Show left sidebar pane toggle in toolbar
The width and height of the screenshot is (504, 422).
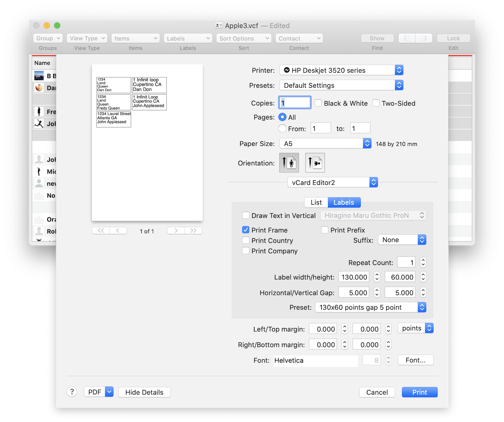[407, 38]
